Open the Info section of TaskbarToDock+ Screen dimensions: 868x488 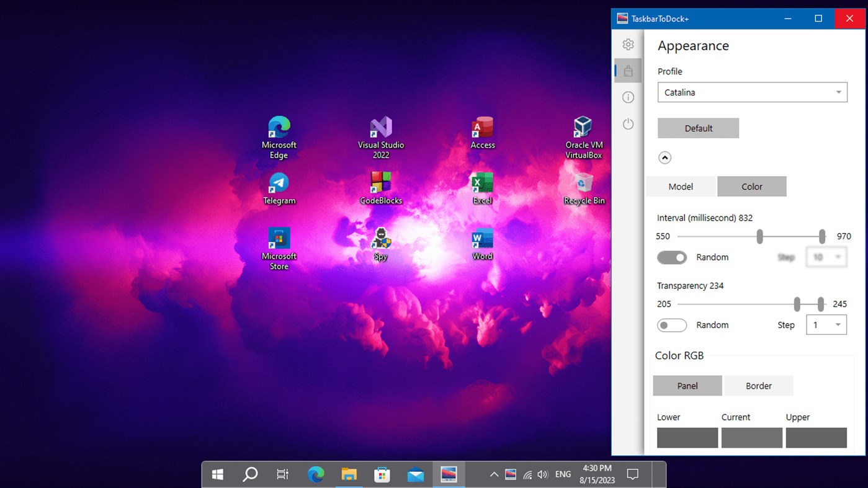click(x=628, y=97)
